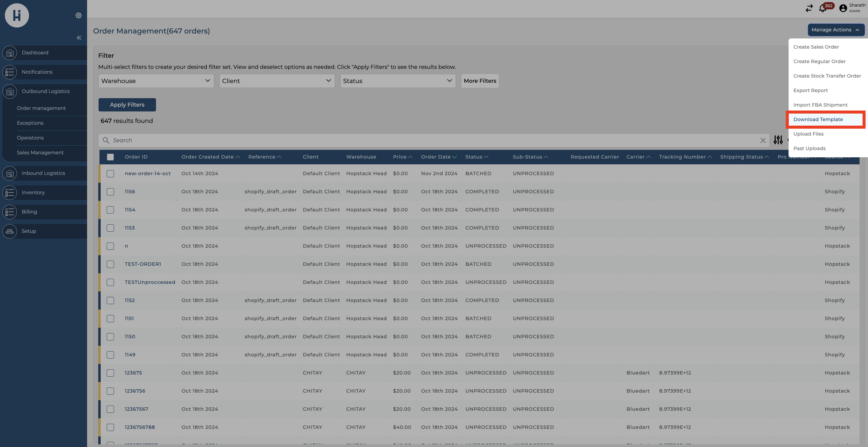Check the box for order 1156
868x447 pixels.
[110, 191]
